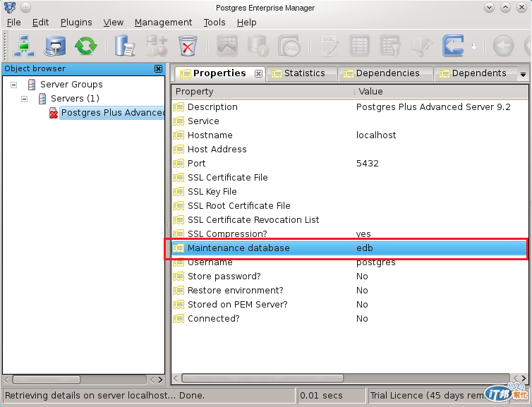532x407 pixels.
Task: Open the tab list dropdown arrow
Action: 523,75
